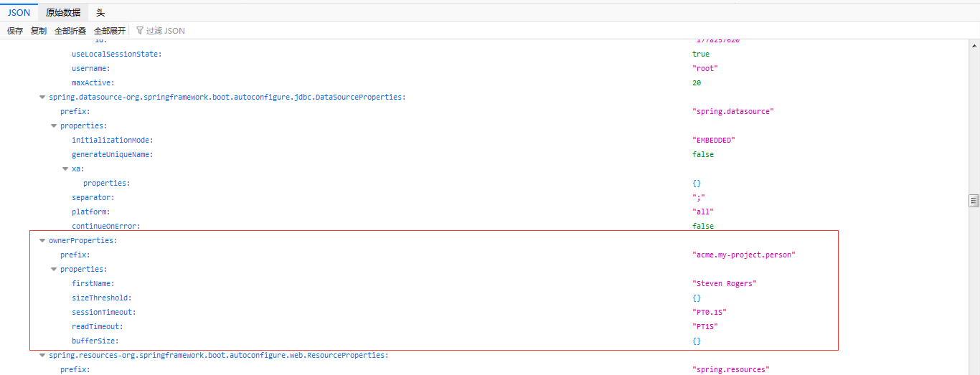Screen dimensions: 980x375
Task: Select the initializationMode key
Action: coord(112,140)
